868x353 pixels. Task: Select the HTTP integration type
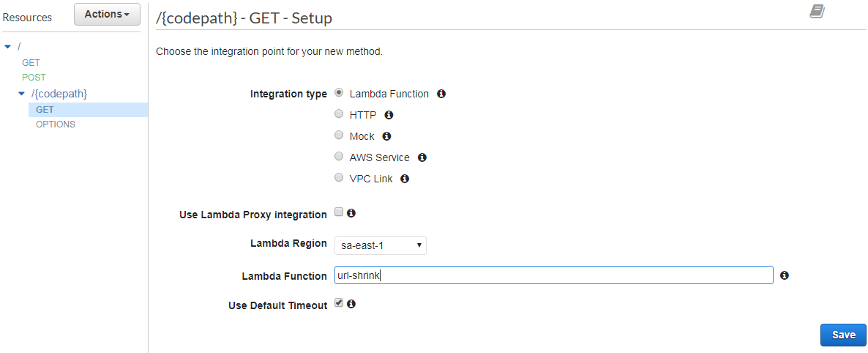339,114
